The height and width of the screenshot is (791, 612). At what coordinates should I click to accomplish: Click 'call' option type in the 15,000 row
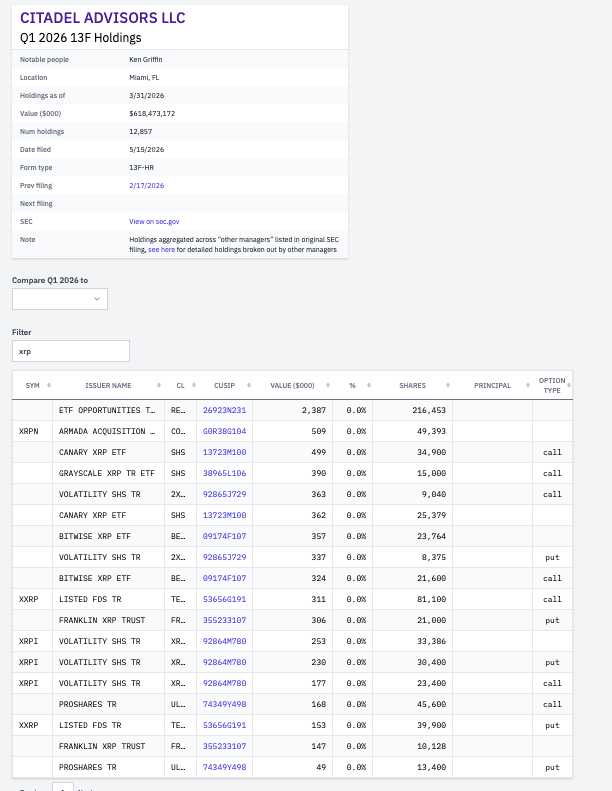(x=552, y=473)
